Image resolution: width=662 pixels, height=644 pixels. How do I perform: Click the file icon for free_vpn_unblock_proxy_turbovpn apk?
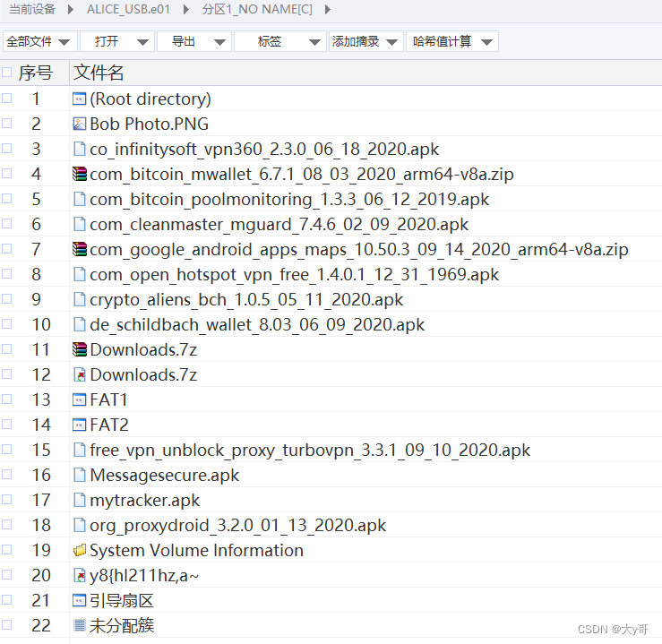click(80, 450)
